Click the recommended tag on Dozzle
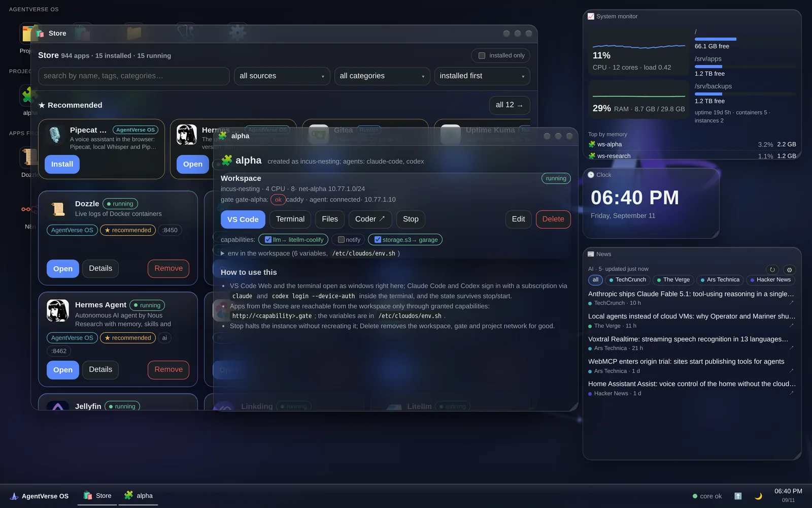The width and height of the screenshot is (812, 508). (x=128, y=230)
